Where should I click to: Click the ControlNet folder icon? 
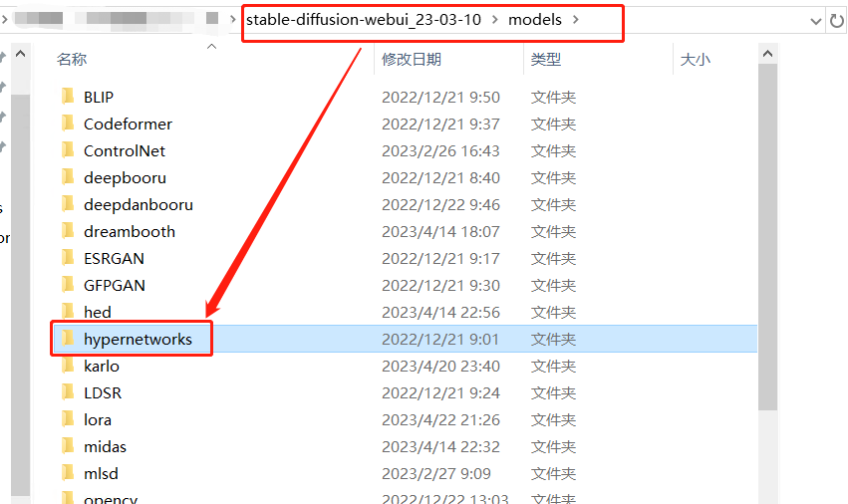point(68,150)
